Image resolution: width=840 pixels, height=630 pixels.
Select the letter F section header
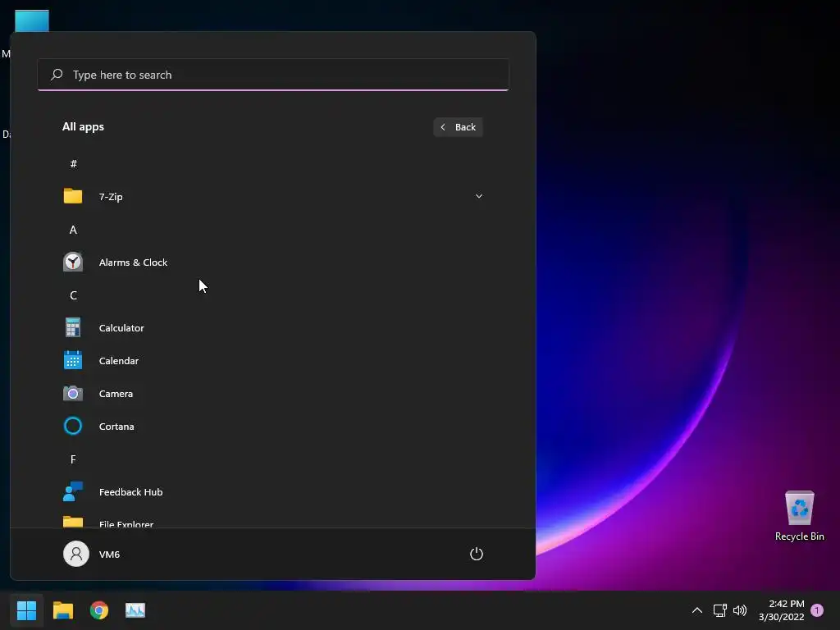pyautogui.click(x=73, y=459)
